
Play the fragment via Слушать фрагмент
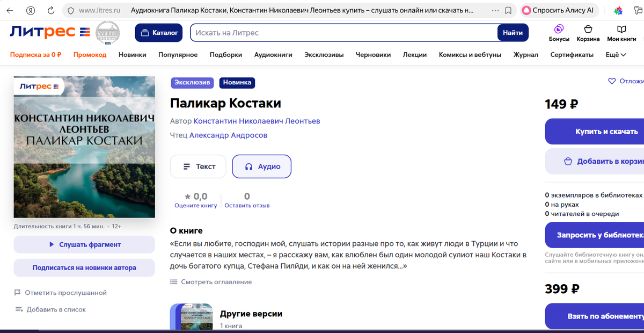(84, 245)
